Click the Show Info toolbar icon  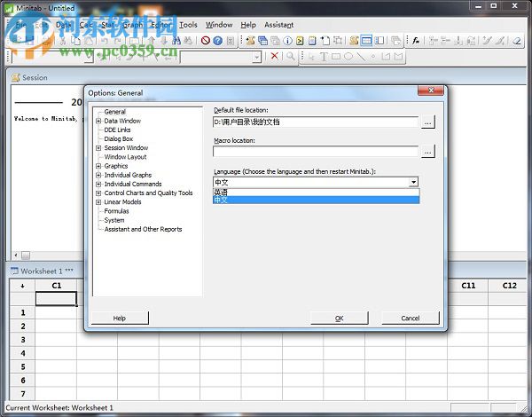[x=287, y=41]
